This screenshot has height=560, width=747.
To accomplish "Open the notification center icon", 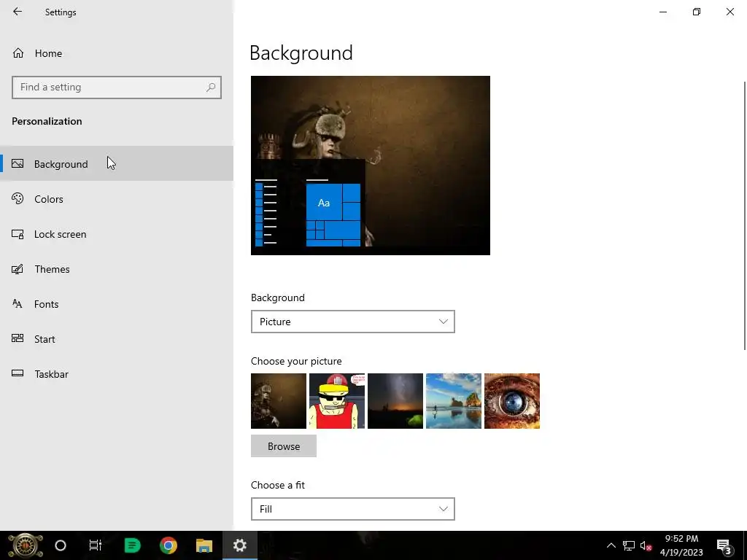I will pos(724,545).
